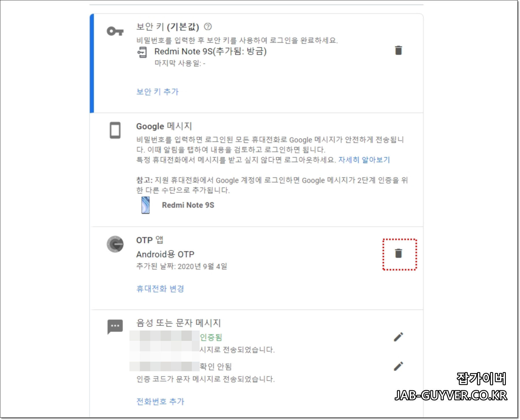Click the security key (보안 키) key icon
Image resolution: width=520 pixels, height=420 pixels.
[116, 31]
